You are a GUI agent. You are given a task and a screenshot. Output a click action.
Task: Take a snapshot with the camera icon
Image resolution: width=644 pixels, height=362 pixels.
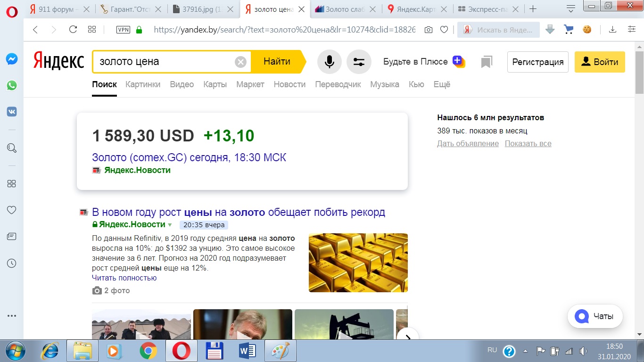click(428, 30)
